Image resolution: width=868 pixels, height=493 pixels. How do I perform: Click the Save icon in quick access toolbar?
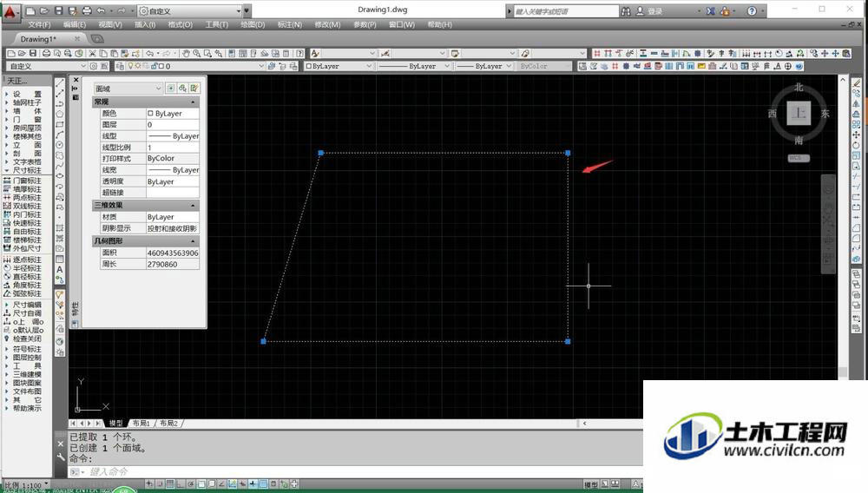[59, 10]
